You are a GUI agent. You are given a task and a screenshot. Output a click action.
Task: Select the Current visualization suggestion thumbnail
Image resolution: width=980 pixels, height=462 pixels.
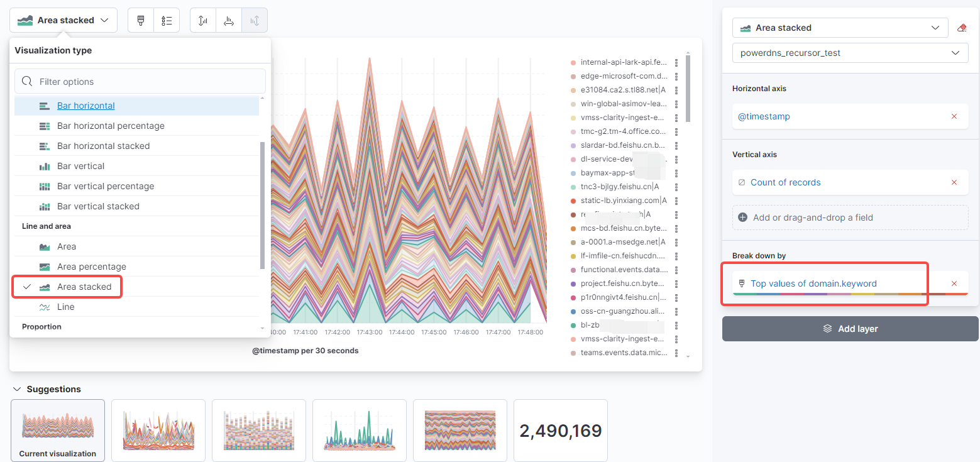pos(58,431)
